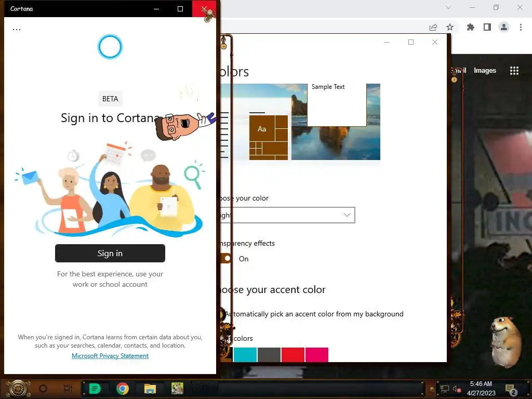The width and height of the screenshot is (532, 399).
Task: Open the Google apps grid
Action: pos(514,70)
